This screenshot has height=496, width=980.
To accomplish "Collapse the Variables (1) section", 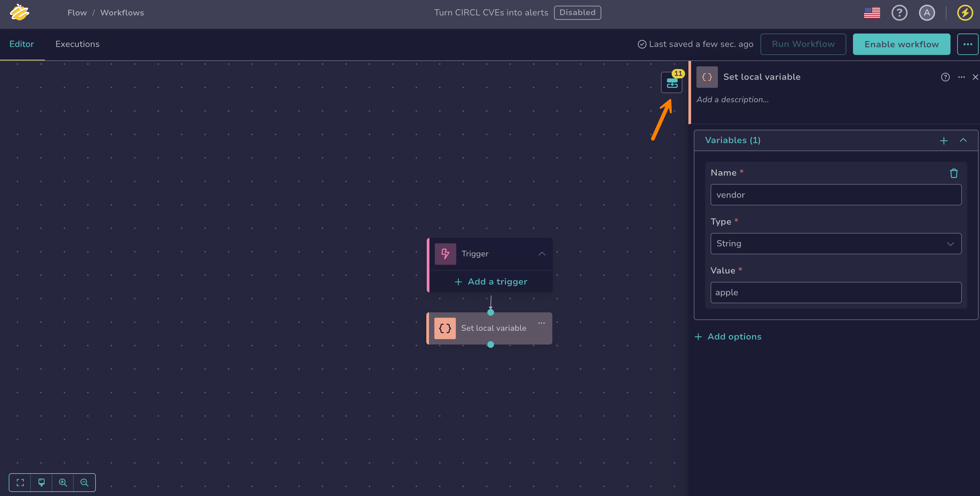I will pyautogui.click(x=963, y=140).
